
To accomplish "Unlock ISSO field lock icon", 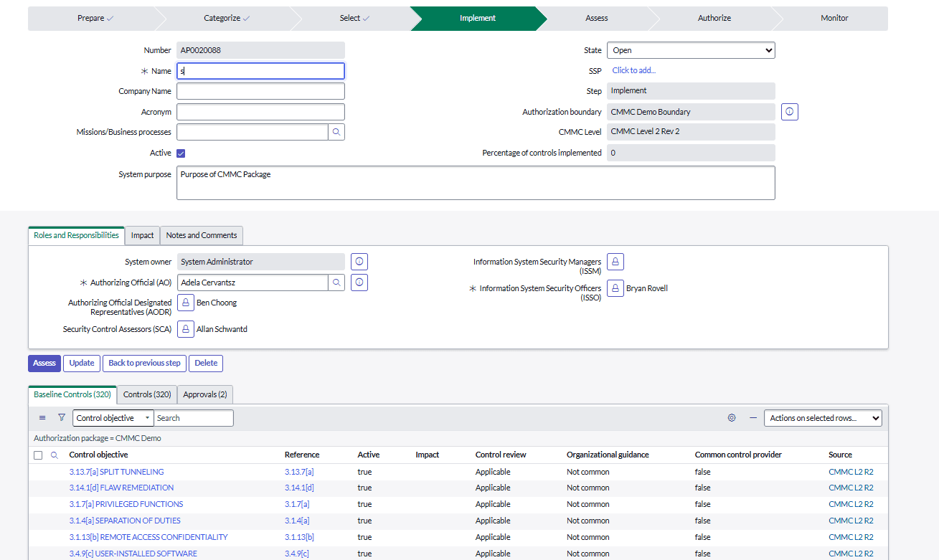I will coord(615,288).
